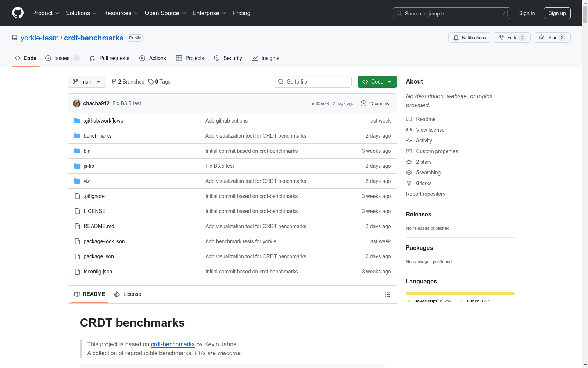The width and height of the screenshot is (588, 368).
Task: Switch to the Pull requests tab
Action: [110, 58]
